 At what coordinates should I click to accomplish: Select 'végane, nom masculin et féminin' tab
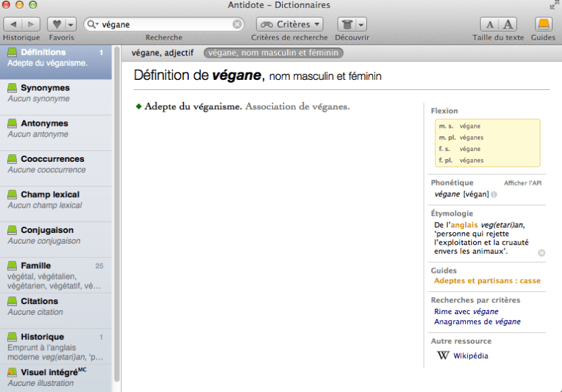click(274, 53)
